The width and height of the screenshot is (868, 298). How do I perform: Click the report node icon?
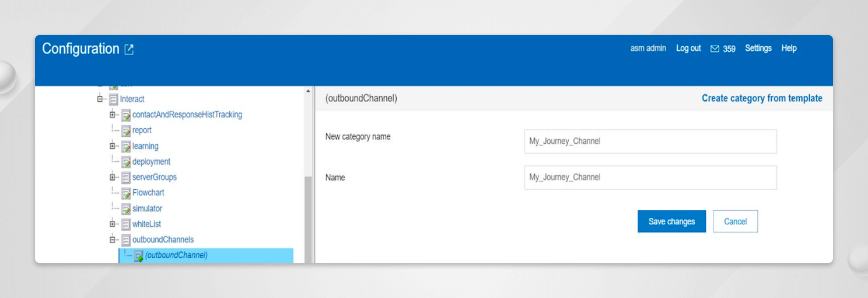click(126, 131)
